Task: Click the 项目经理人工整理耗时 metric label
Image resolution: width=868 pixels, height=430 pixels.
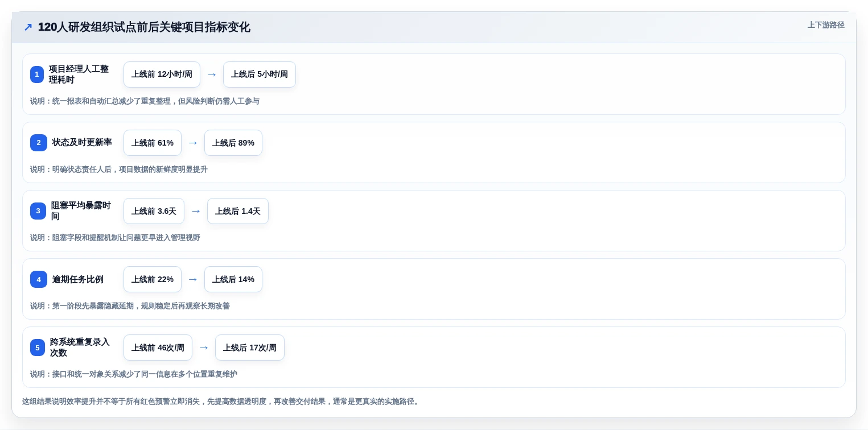Action: [x=79, y=75]
